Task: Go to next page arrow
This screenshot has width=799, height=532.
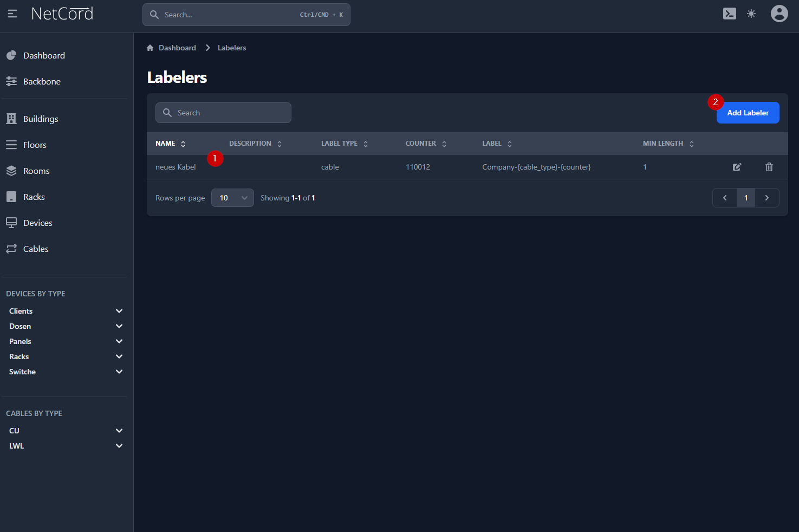Action: 767,198
